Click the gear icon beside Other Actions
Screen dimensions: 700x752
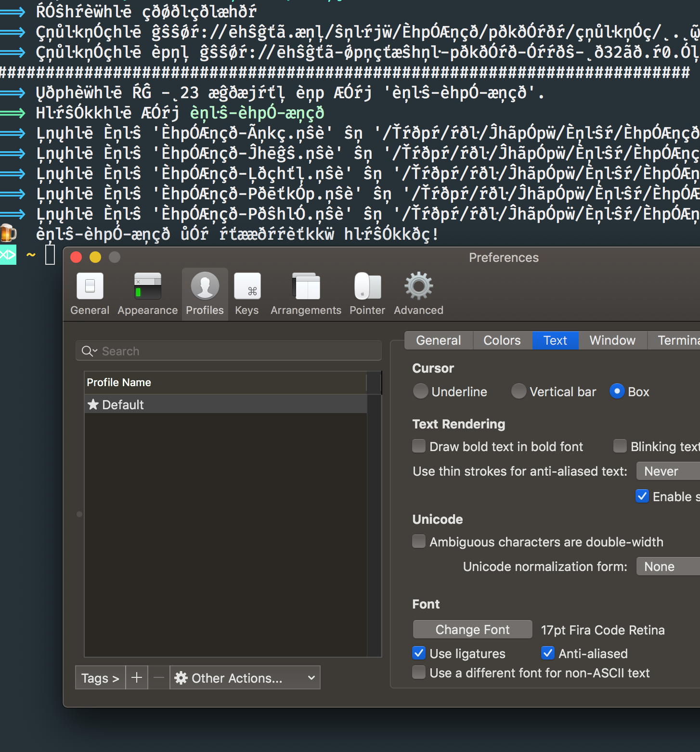click(181, 677)
